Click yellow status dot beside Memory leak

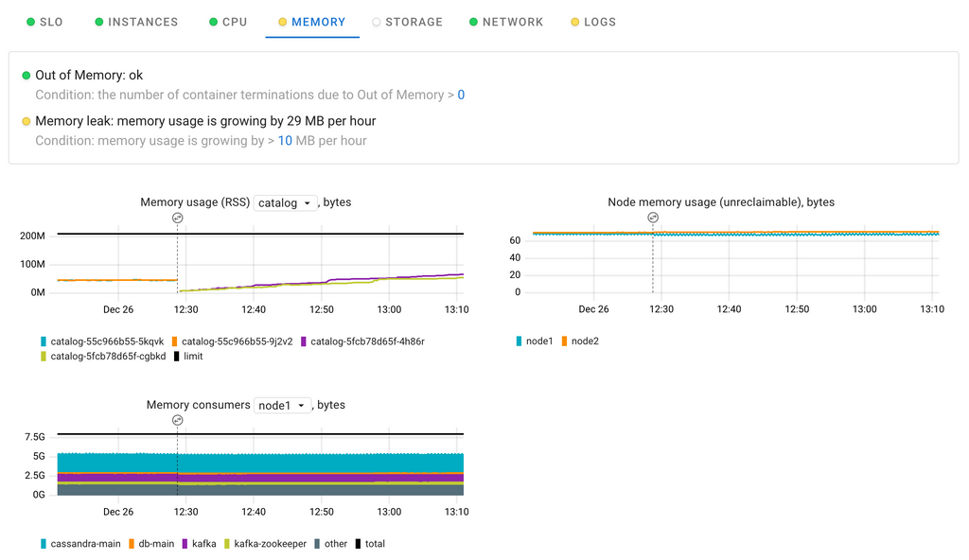[x=26, y=121]
